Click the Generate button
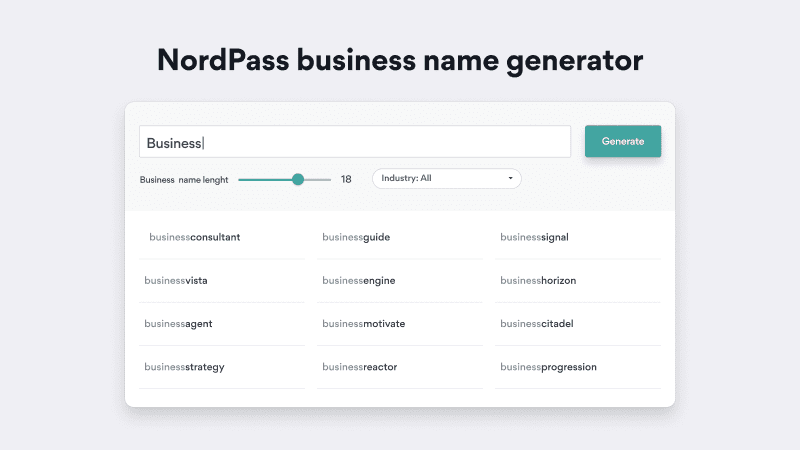Screen dimensions: 800x450 pyautogui.click(x=622, y=141)
